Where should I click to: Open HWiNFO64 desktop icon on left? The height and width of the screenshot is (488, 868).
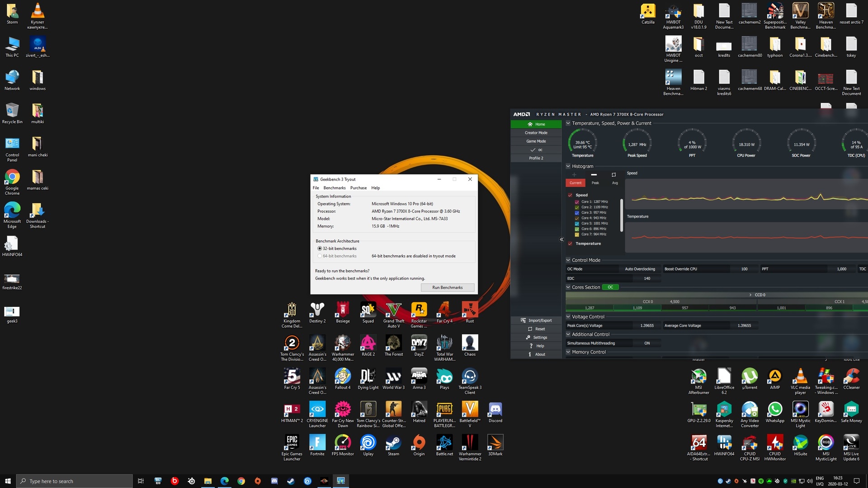click(x=12, y=246)
